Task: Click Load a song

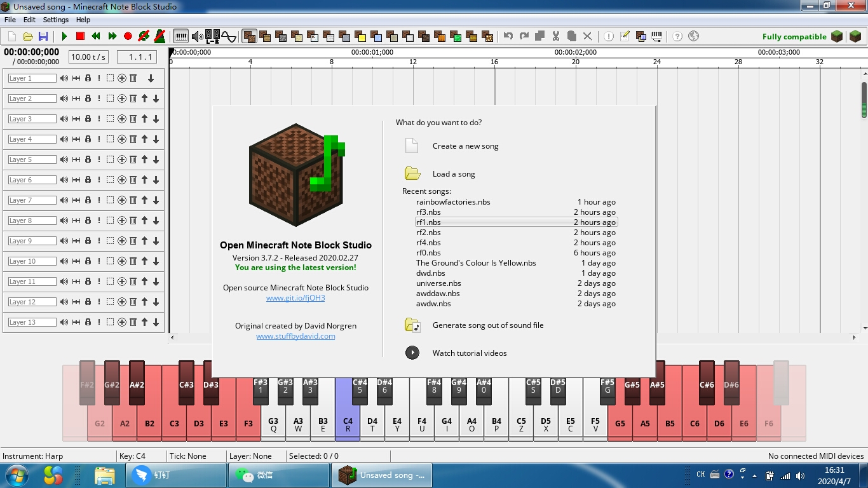Action: point(454,174)
